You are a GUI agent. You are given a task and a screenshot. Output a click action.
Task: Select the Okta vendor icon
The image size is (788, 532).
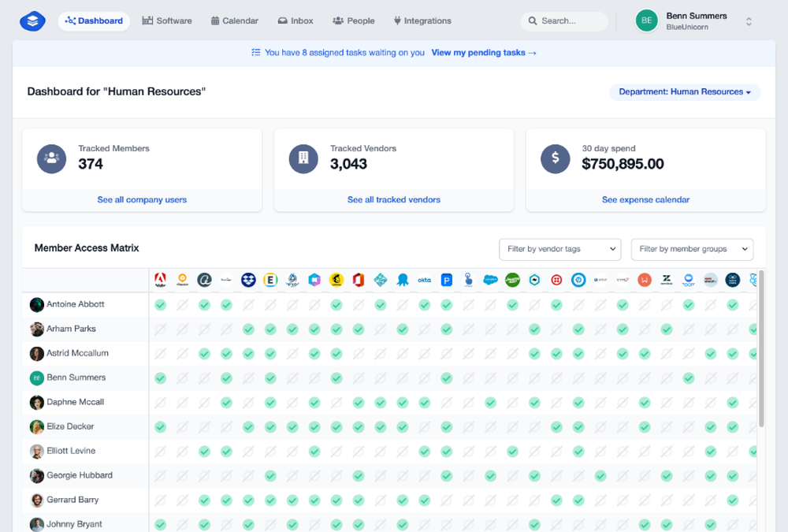pos(424,280)
